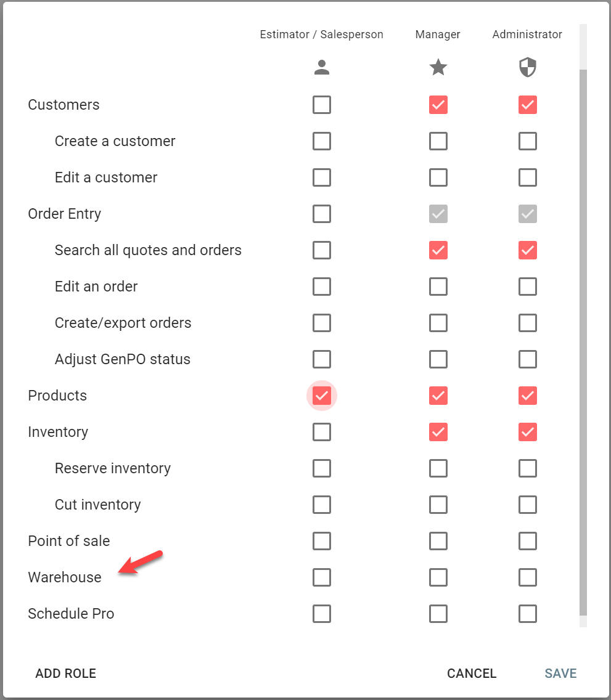The height and width of the screenshot is (700, 611).
Task: Click the Manager star icon
Action: pyautogui.click(x=438, y=68)
